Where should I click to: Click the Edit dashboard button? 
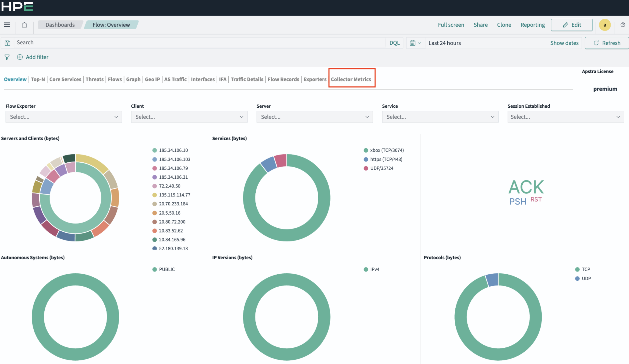click(x=572, y=25)
